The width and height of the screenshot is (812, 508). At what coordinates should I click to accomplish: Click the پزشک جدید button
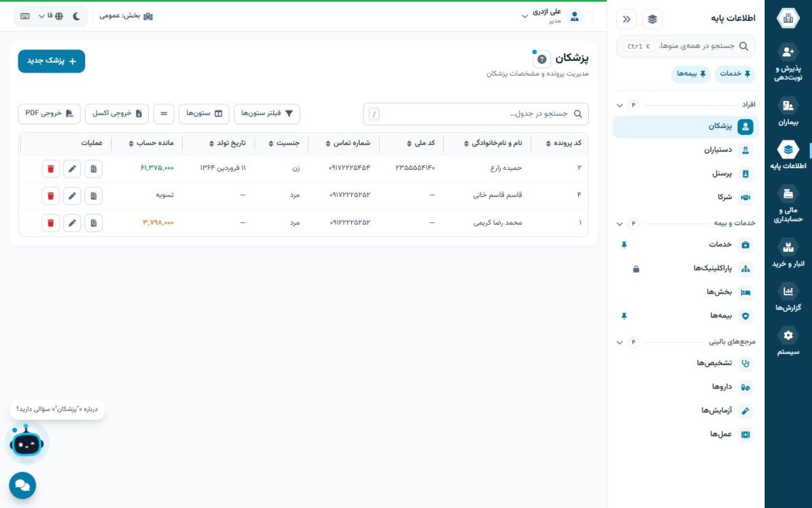coord(51,61)
